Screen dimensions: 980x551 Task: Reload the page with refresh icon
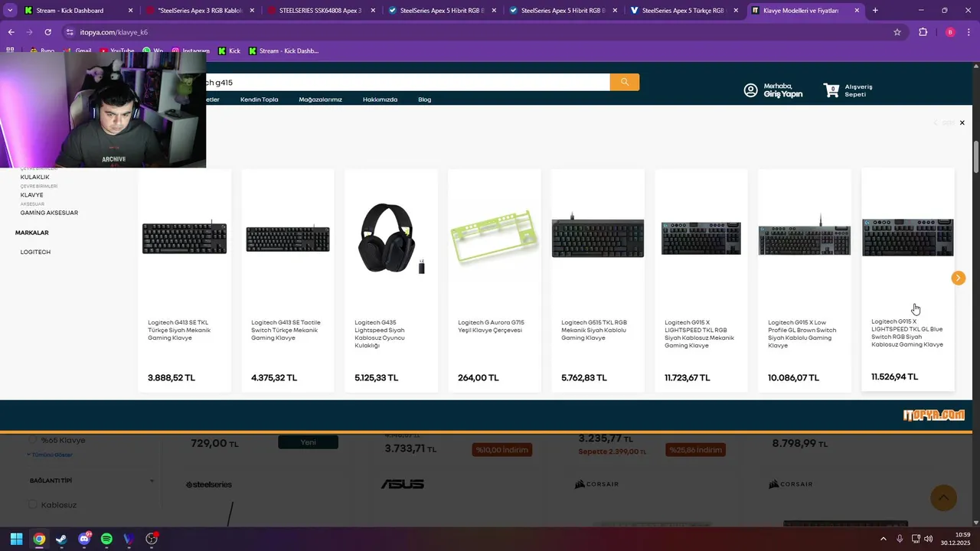(x=47, y=32)
